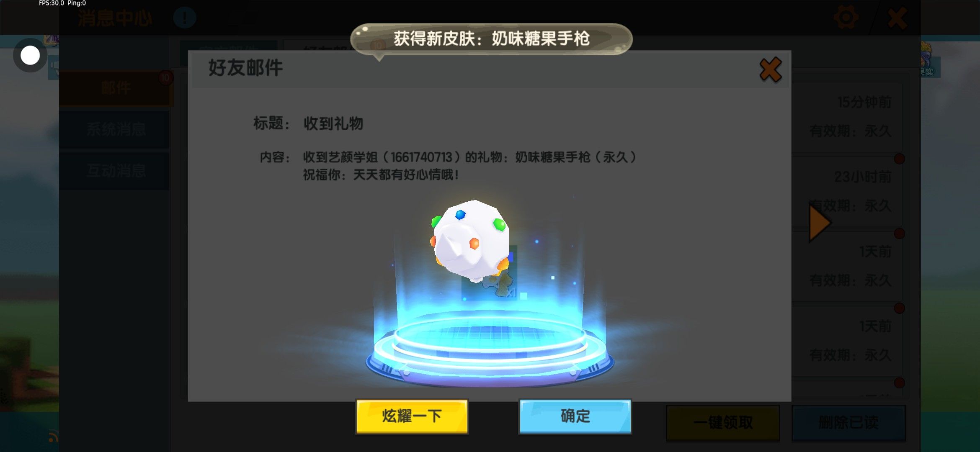
Task: Click the 炫耀一下 yellow button
Action: pos(412,416)
